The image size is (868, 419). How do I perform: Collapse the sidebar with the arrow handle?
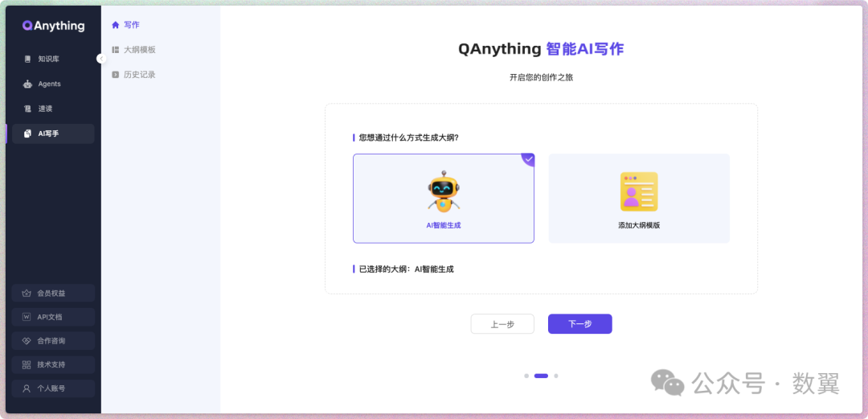[x=100, y=58]
